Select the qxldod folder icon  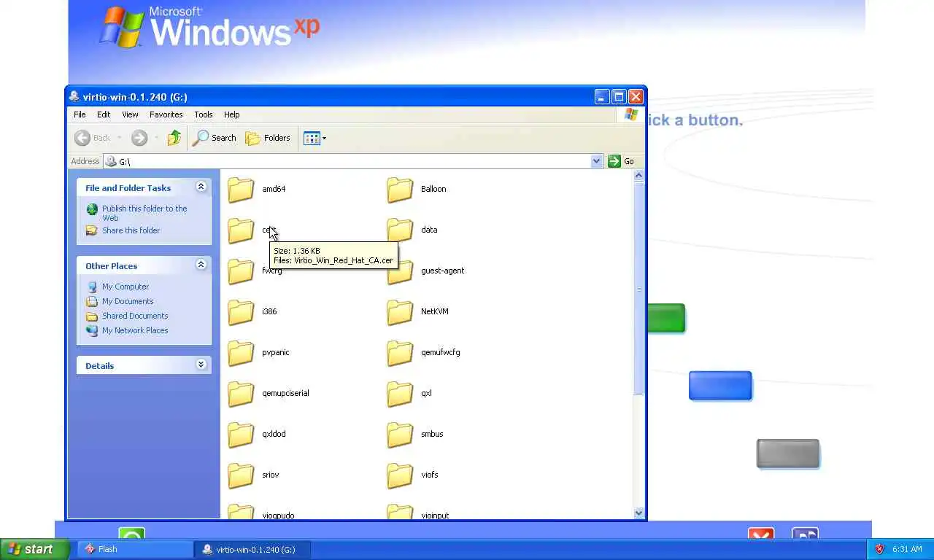tap(241, 435)
